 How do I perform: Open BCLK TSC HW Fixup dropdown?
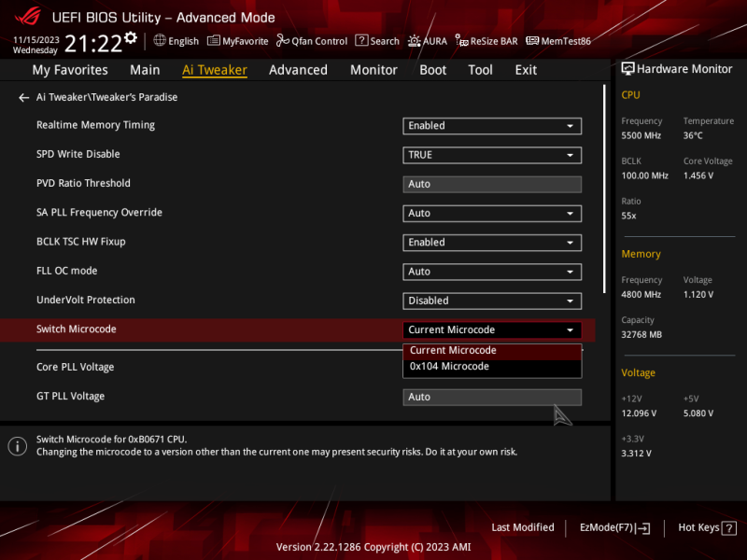(x=492, y=243)
